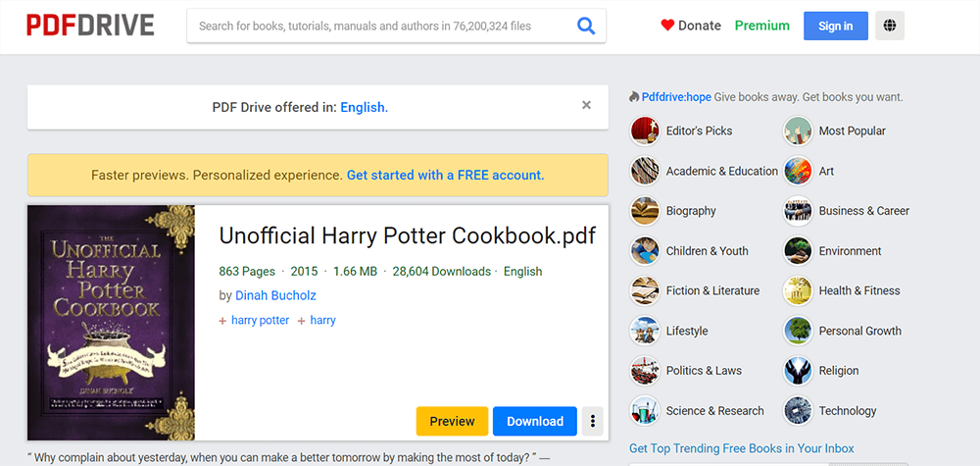Select the Most Popular category icon

[798, 130]
